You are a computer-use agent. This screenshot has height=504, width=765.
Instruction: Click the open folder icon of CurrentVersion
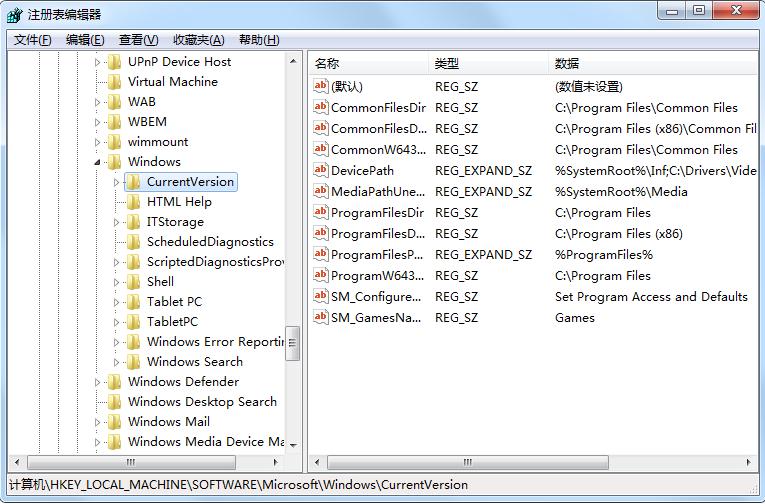point(133,182)
